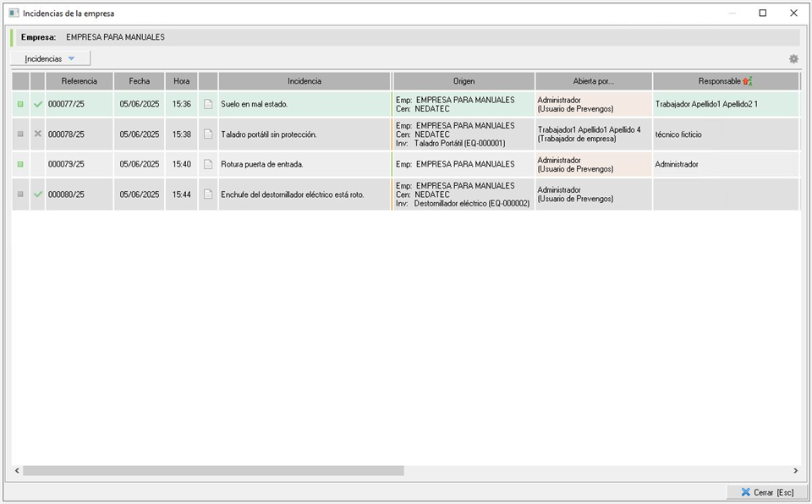Click the document icon for incident 000077/25
812x504 pixels.
208,105
